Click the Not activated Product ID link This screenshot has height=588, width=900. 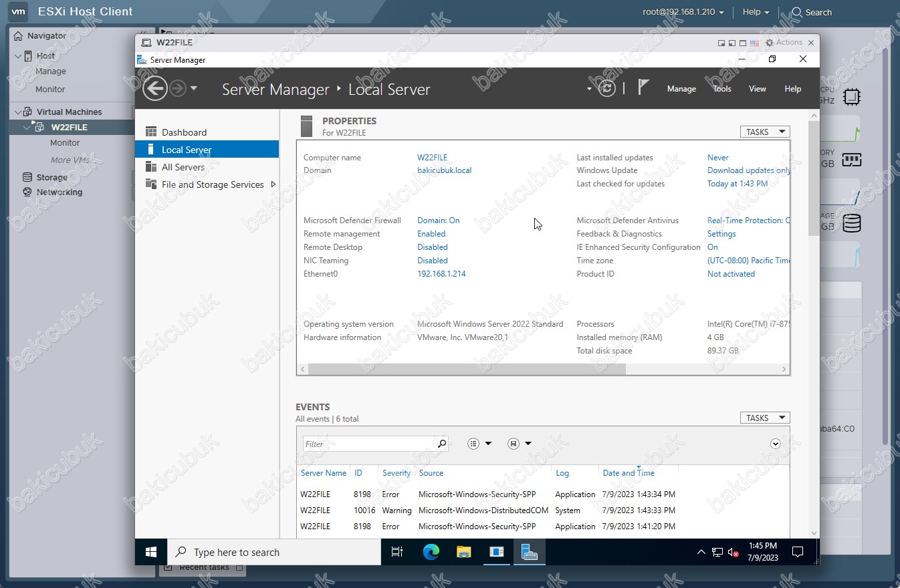click(x=731, y=274)
